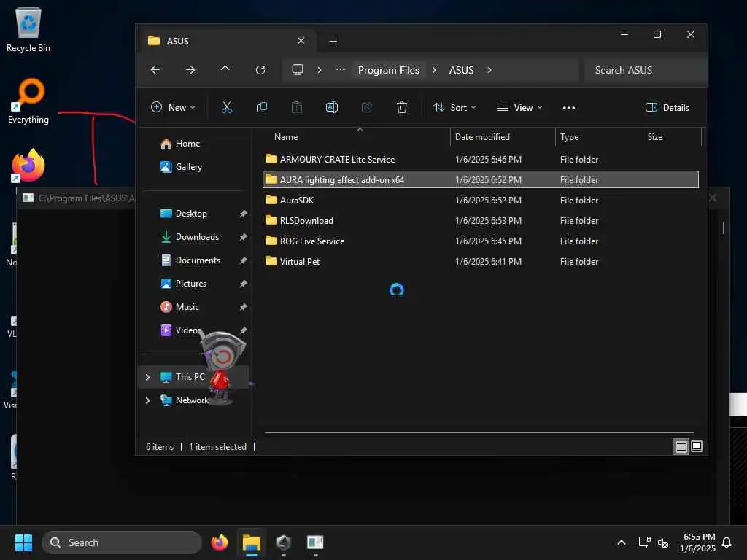Click File Explorer taskbar icon

pos(252,542)
